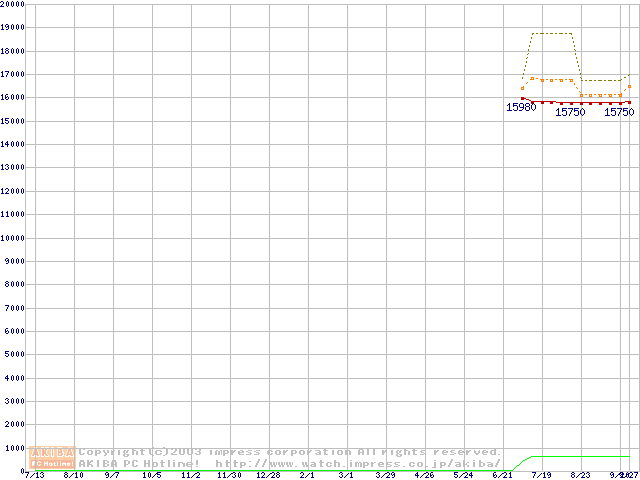Select the 8/23 date on the x-axis
The image size is (640, 480).
(x=580, y=476)
